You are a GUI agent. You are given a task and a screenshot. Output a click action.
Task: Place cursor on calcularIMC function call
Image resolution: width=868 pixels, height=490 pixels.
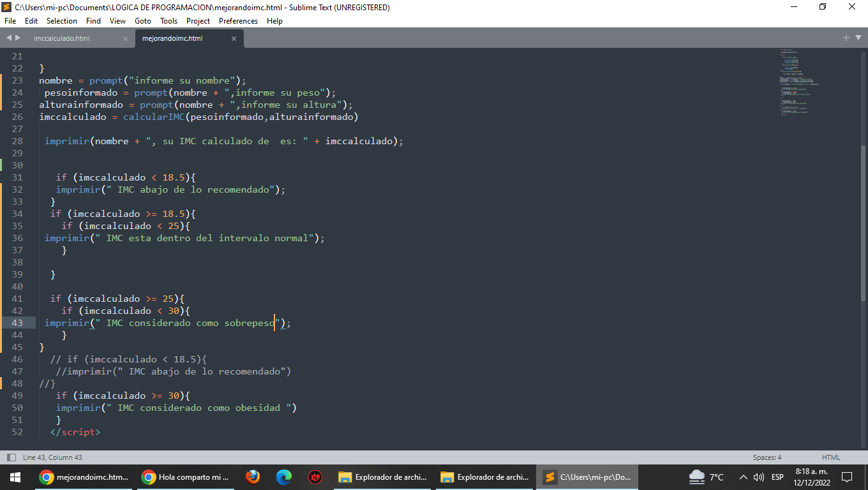154,117
